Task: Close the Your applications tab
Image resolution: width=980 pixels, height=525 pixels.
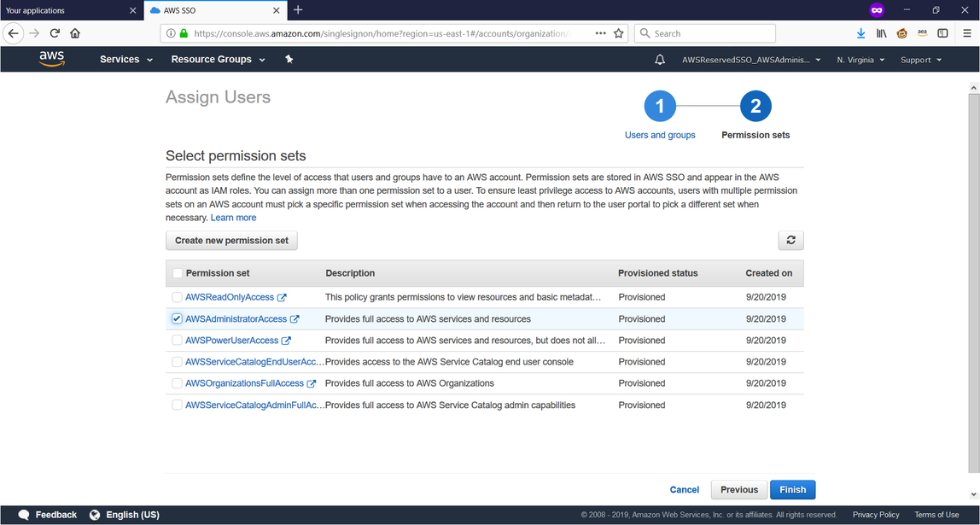Action: tap(132, 10)
